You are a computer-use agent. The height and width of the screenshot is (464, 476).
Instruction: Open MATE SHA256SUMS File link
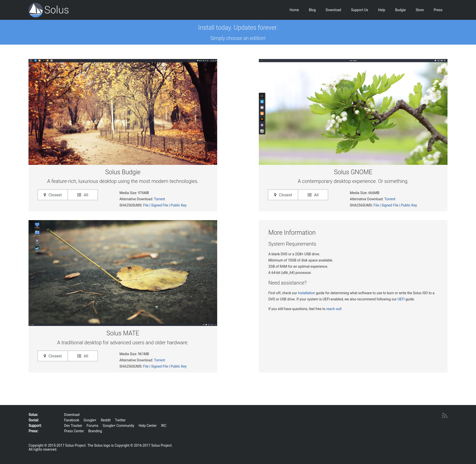coord(146,366)
